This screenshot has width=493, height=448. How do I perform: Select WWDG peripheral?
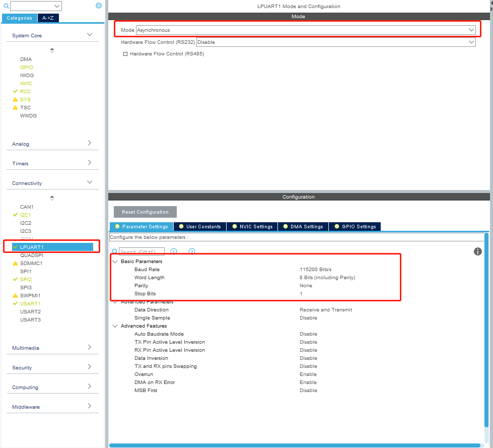pyautogui.click(x=28, y=116)
